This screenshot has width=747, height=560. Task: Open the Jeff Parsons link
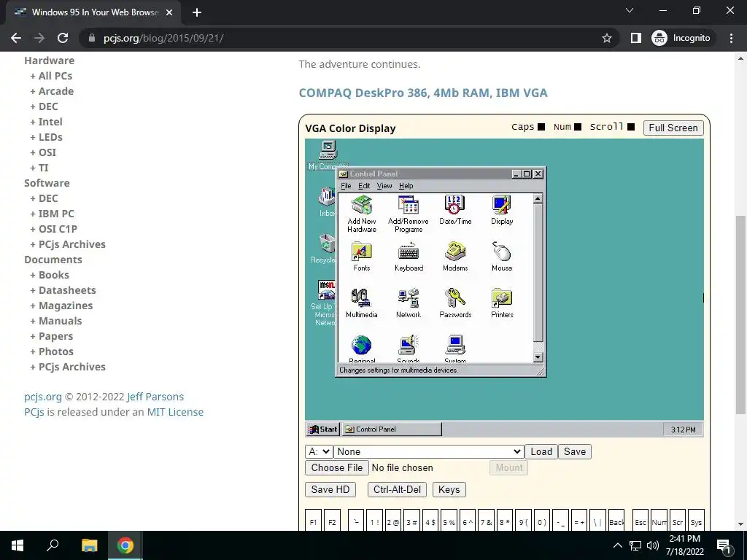[155, 397]
